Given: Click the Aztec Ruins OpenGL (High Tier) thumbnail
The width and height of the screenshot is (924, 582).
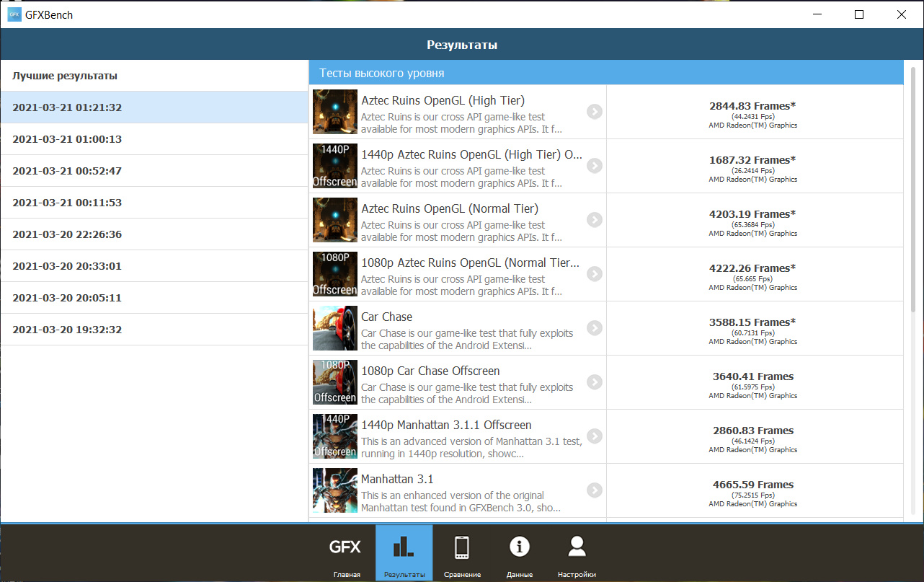Looking at the screenshot, I should (335, 112).
